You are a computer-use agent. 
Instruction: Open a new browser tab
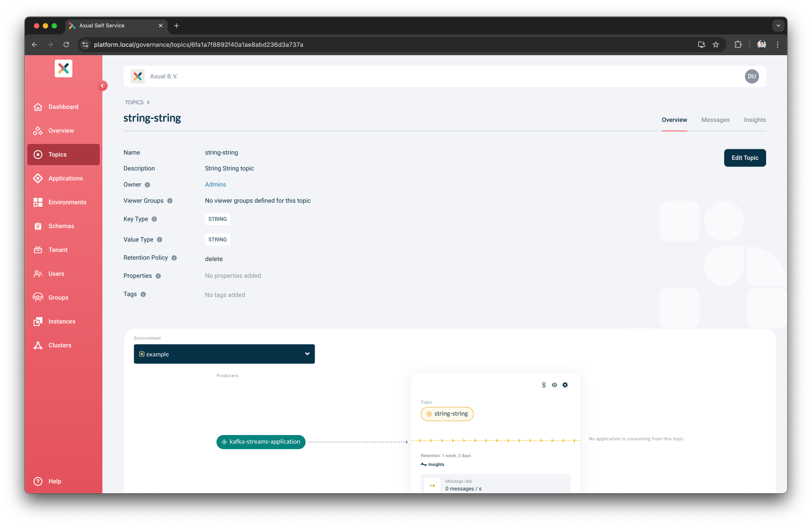(177, 26)
